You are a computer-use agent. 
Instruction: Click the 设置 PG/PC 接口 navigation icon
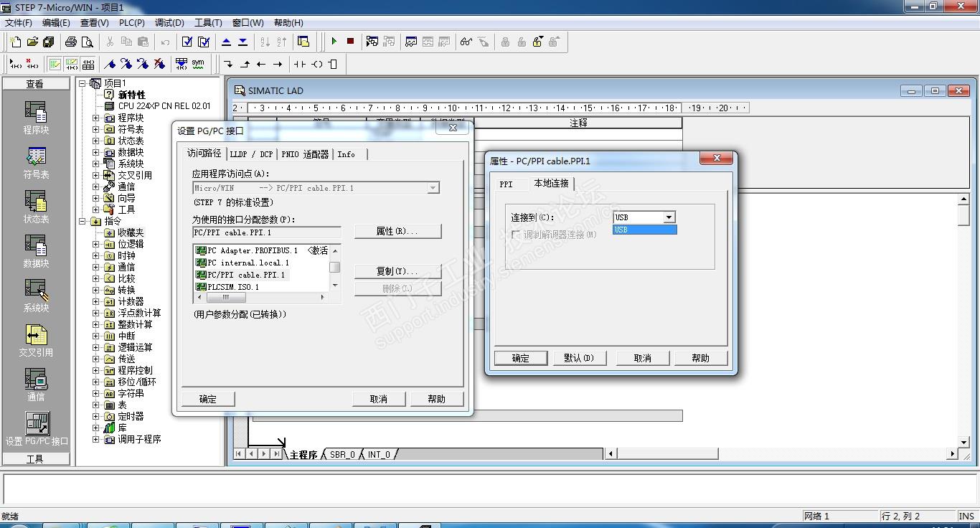pyautogui.click(x=37, y=429)
